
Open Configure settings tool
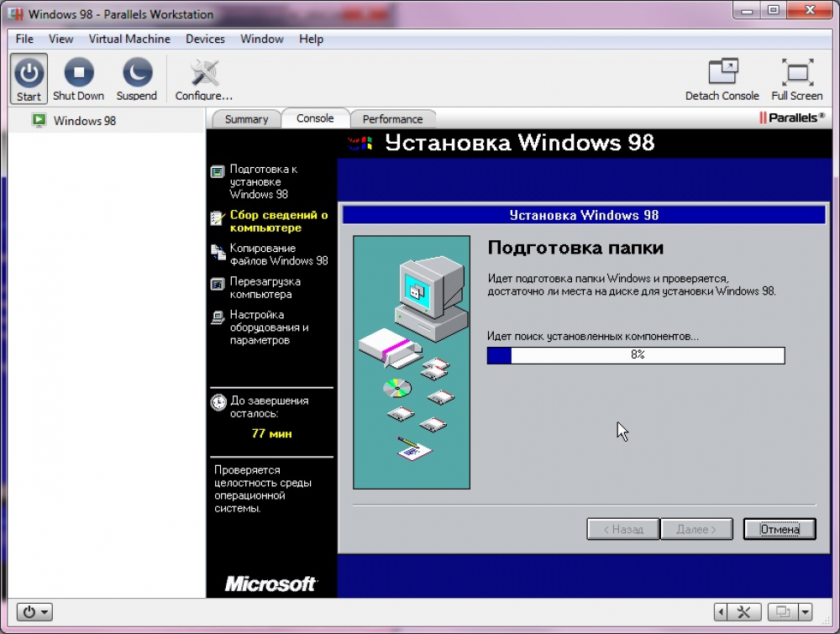204,79
